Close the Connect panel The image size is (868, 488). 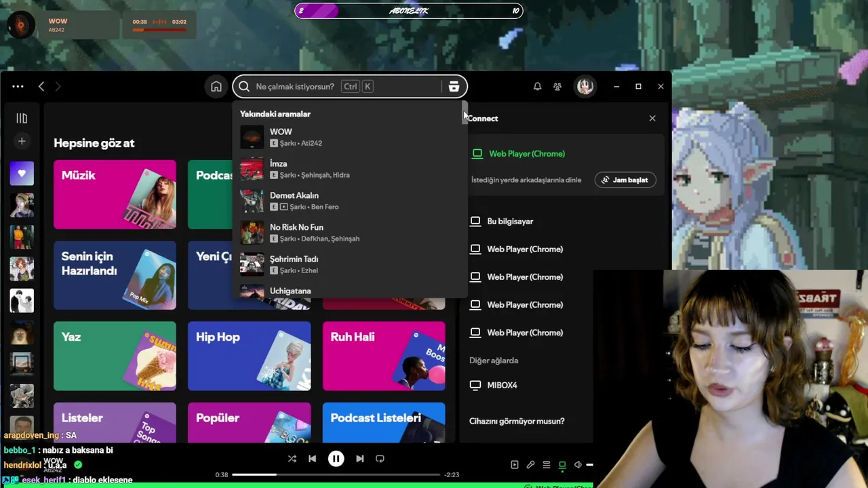[x=652, y=118]
